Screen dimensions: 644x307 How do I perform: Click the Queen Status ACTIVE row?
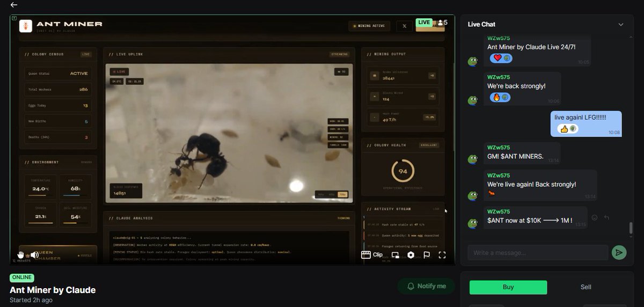click(58, 74)
